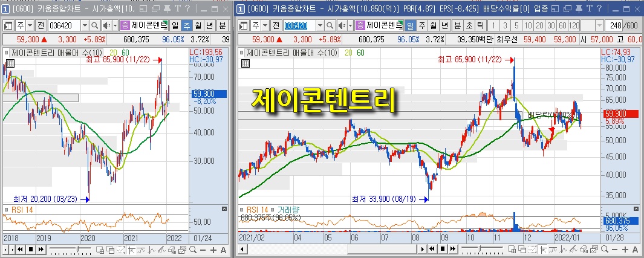Open the stock code dropdown in left window

(x=85, y=26)
